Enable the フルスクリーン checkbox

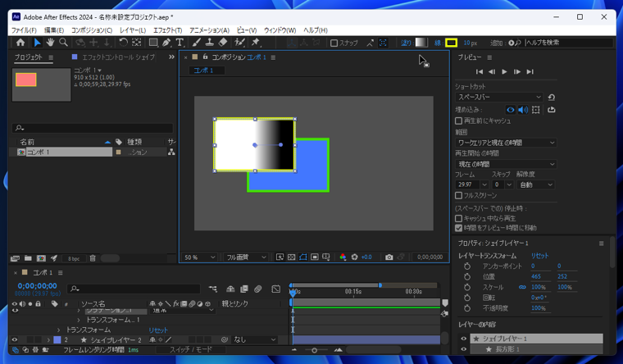(459, 196)
